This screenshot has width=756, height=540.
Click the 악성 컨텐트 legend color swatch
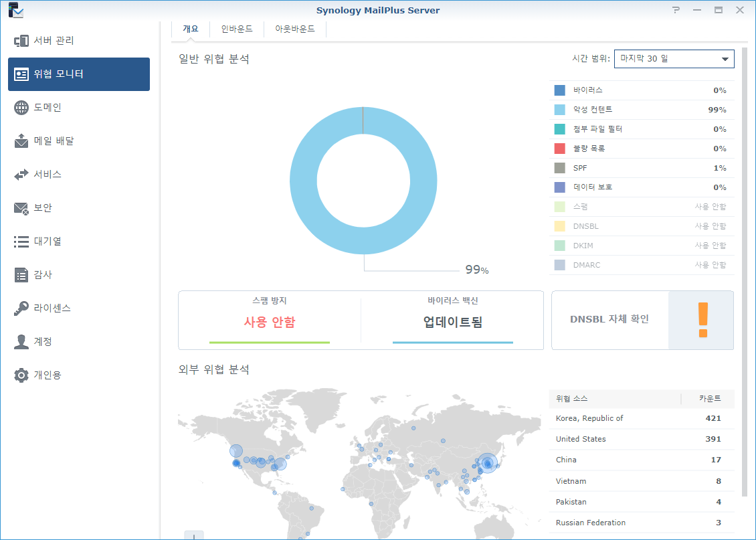pos(560,110)
